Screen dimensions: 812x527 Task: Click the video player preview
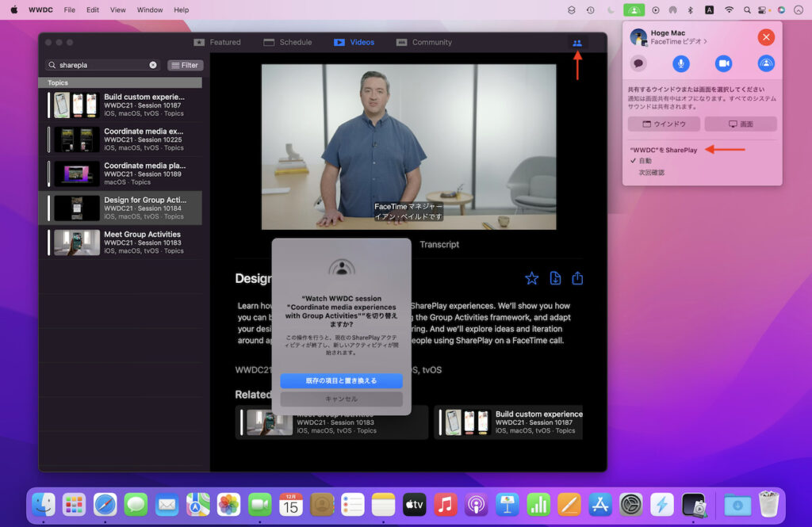(x=408, y=147)
